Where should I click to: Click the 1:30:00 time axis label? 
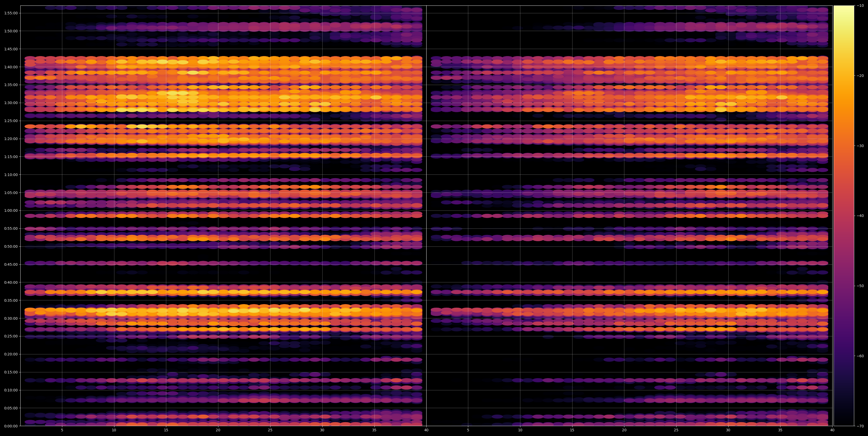click(11, 103)
